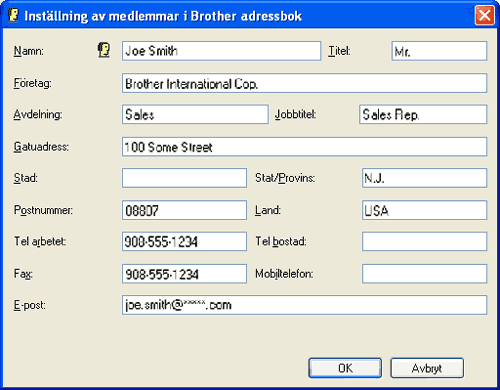Click the Tel arbetet: label

tap(40, 241)
